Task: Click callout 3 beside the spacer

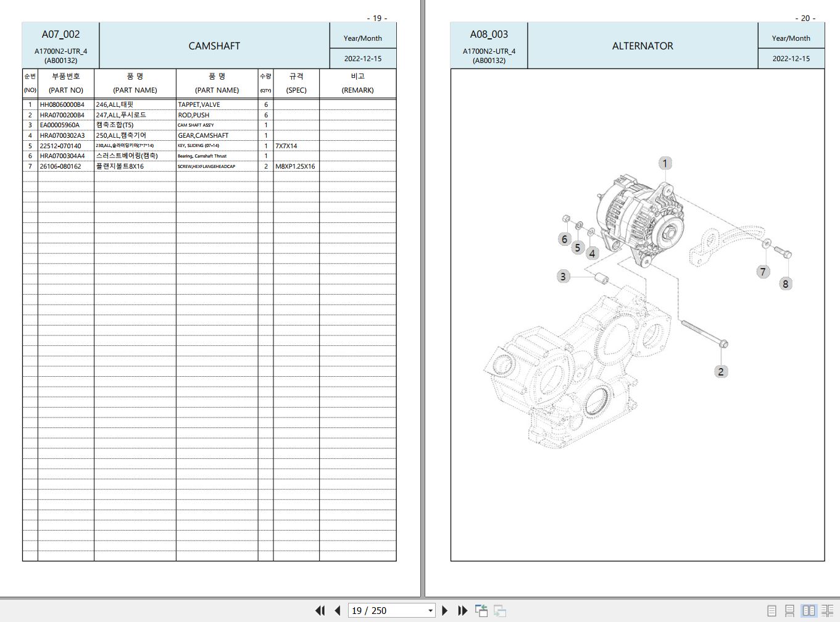Action: (563, 276)
